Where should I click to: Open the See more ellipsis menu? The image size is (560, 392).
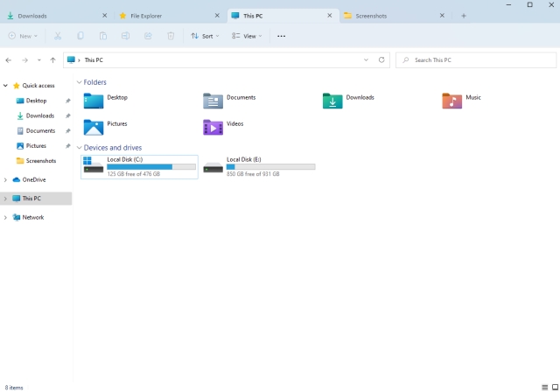point(281,36)
